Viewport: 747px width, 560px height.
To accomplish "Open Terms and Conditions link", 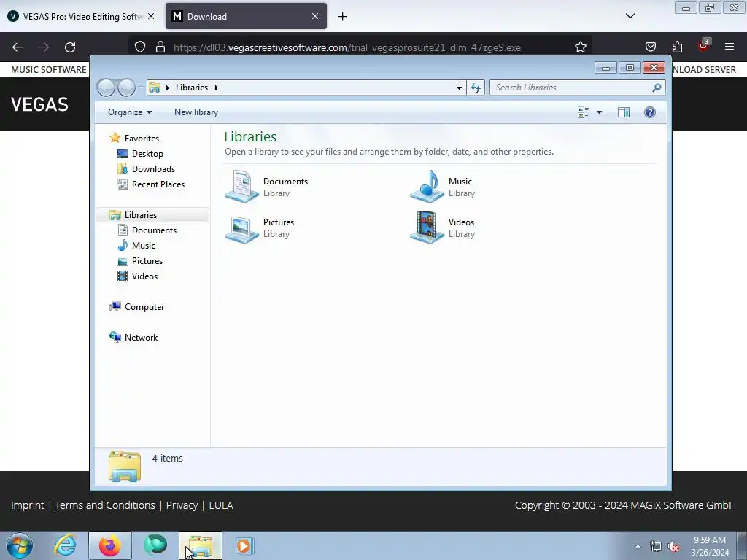I will 105,505.
